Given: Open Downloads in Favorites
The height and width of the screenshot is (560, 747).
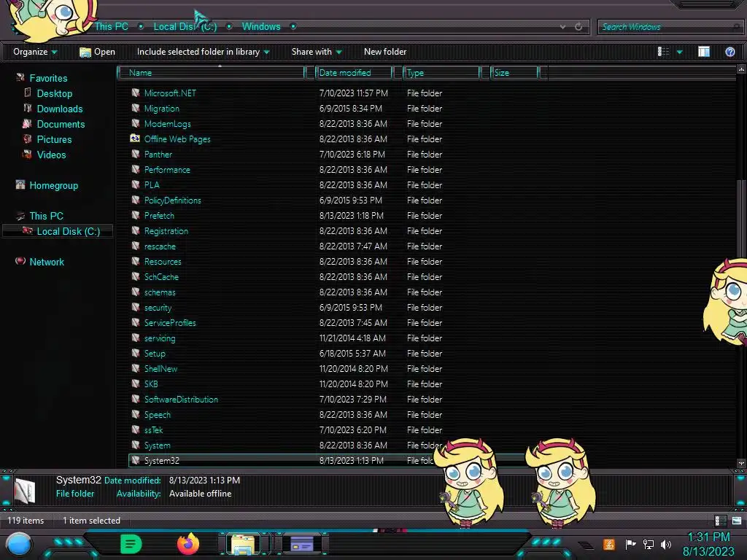Looking at the screenshot, I should pos(60,109).
